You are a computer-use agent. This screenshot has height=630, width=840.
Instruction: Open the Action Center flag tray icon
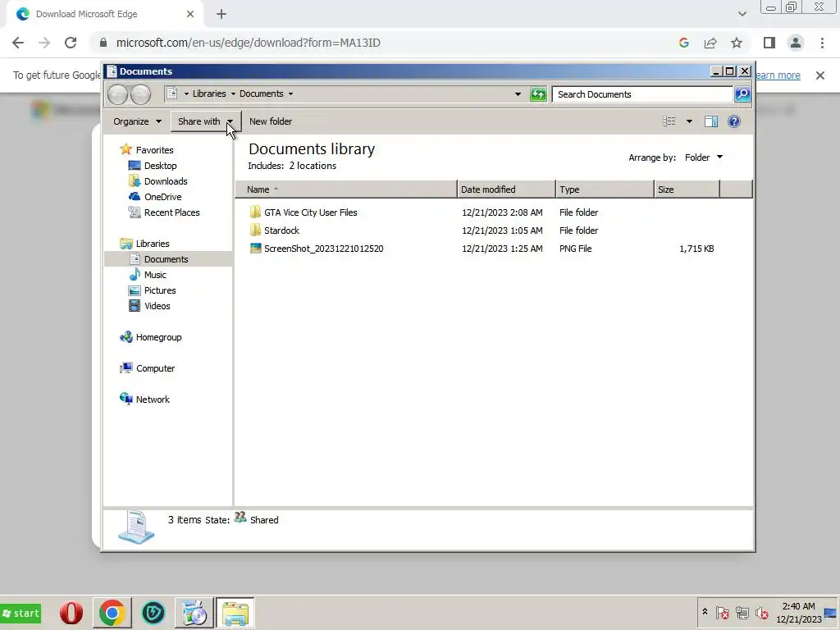(722, 613)
